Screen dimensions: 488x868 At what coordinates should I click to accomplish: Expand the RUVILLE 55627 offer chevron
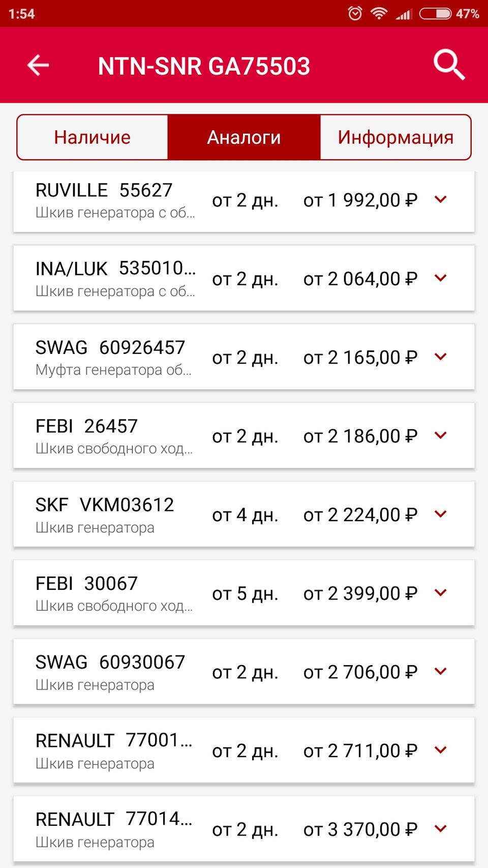(441, 200)
